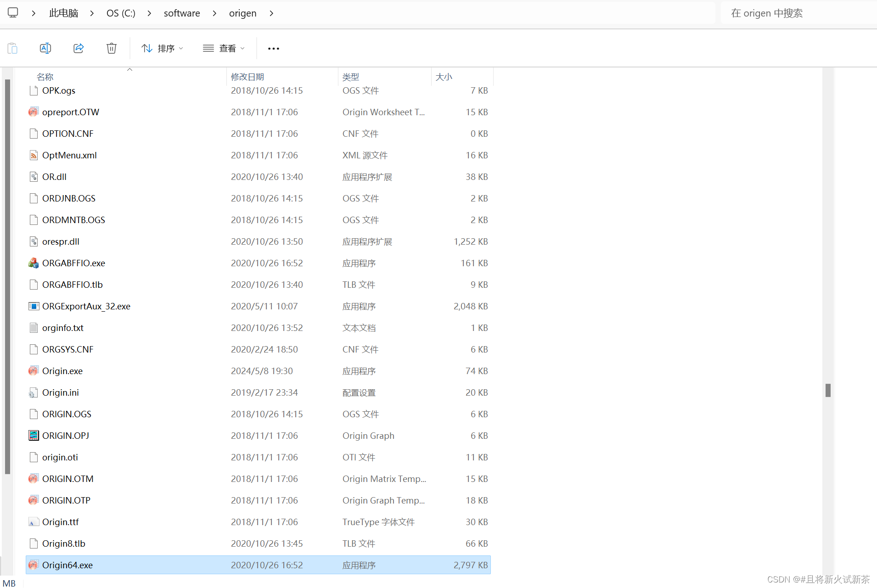This screenshot has height=588, width=877.
Task: Click the ORGExportAux_32.exe icon
Action: [34, 306]
